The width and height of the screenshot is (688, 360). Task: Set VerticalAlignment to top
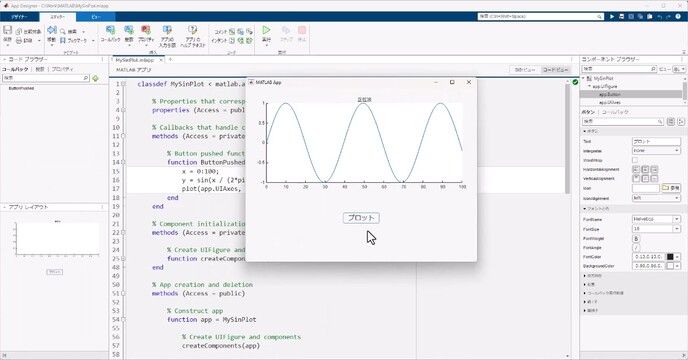tap(636, 179)
